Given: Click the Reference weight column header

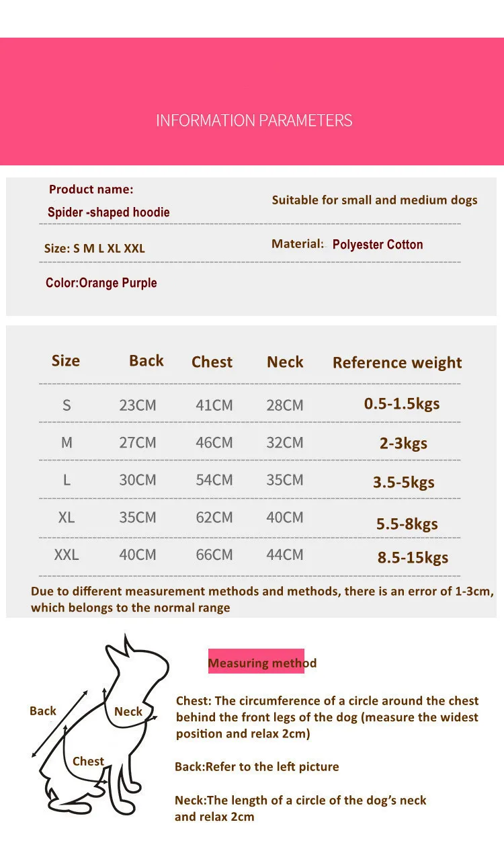Looking at the screenshot, I should coord(397,362).
